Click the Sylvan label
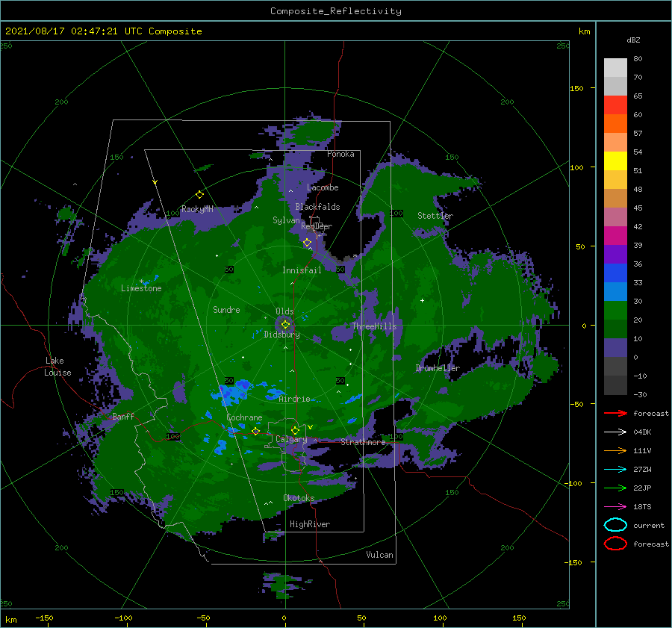672x628 pixels. point(286,220)
